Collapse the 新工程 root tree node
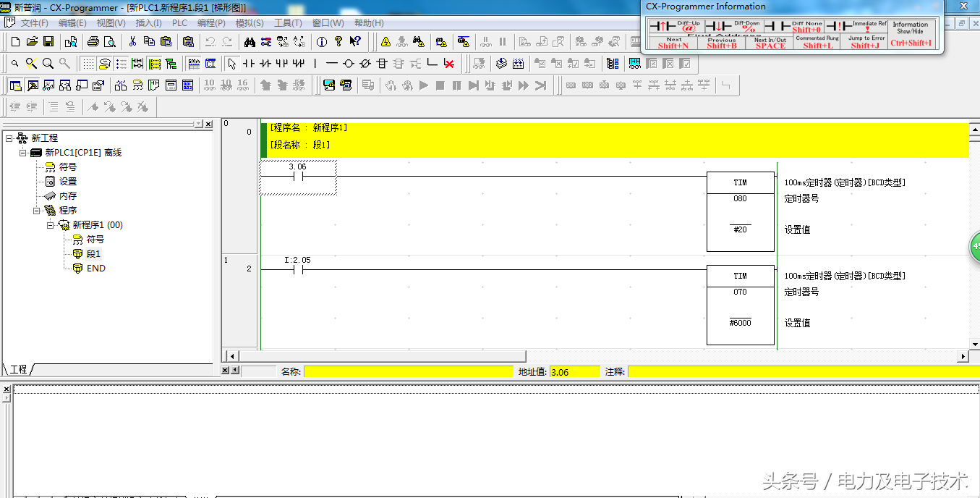The image size is (980, 498). pyautogui.click(x=9, y=138)
